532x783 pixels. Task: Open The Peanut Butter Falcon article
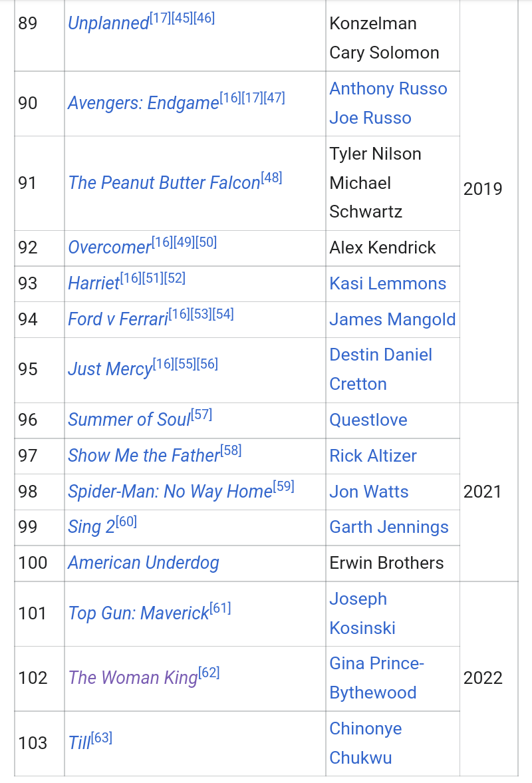[x=164, y=184]
